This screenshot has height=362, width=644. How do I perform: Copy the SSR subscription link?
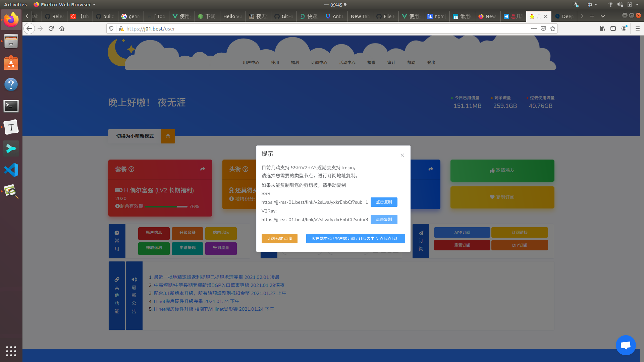click(x=384, y=202)
